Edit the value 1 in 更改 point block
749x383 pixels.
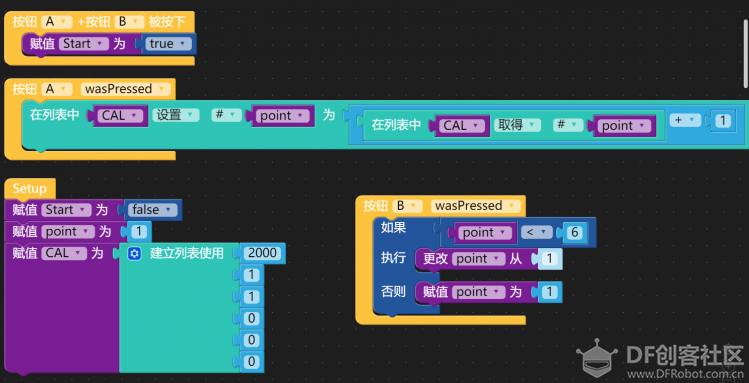[549, 259]
